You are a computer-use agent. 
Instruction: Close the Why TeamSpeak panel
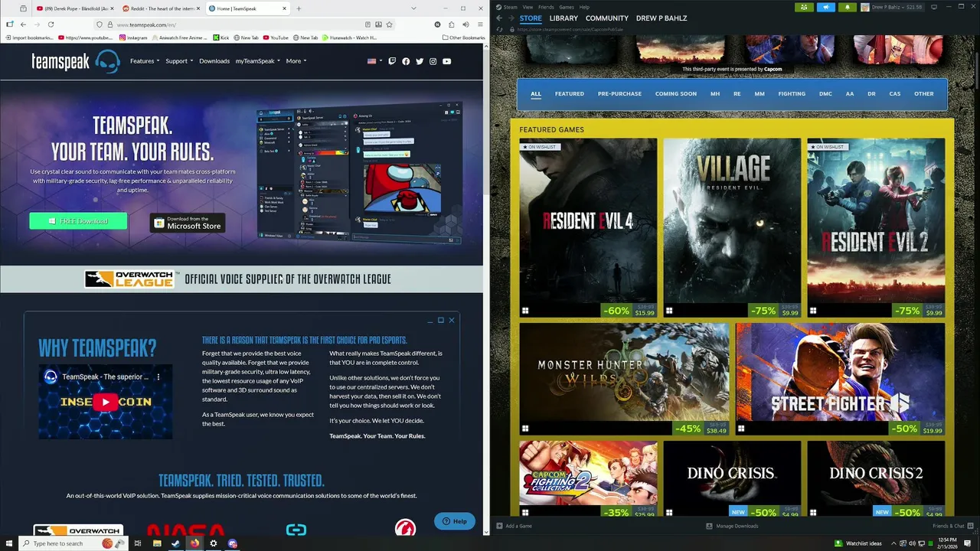[452, 320]
